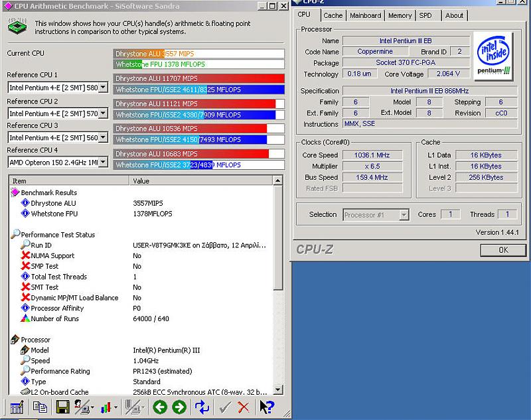Image resolution: width=531 pixels, height=420 pixels.
Task: Click the user and computer toolbar icon
Action: tap(82, 407)
